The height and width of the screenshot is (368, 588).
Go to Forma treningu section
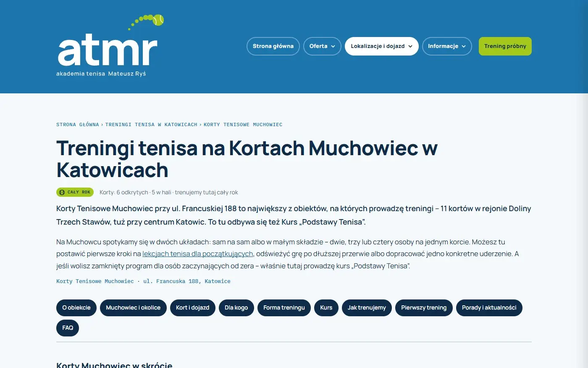pyautogui.click(x=284, y=308)
